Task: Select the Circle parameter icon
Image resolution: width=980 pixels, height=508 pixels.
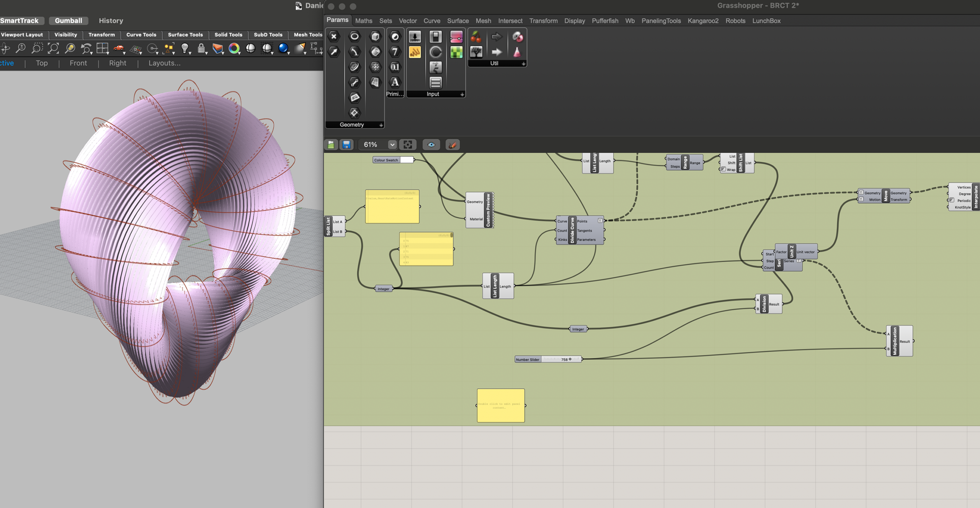Action: pyautogui.click(x=354, y=36)
